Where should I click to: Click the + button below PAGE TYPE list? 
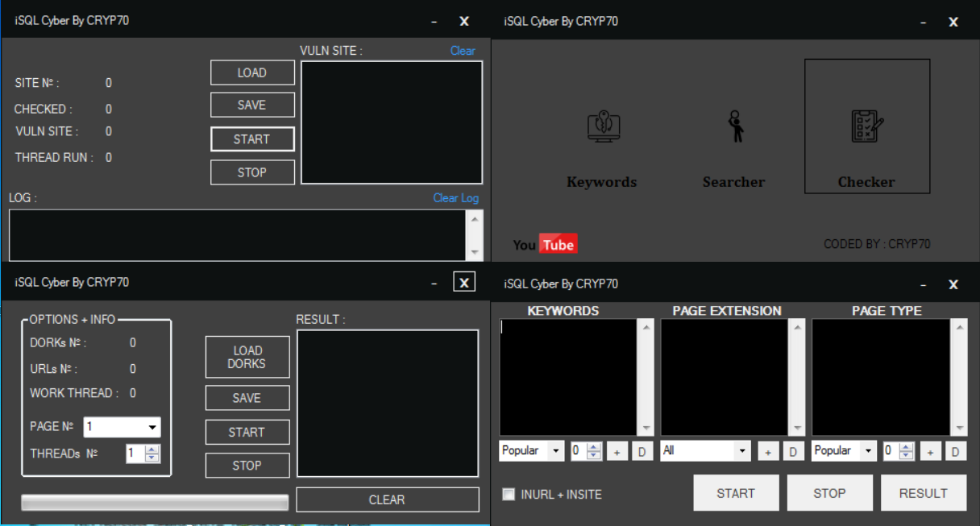click(930, 452)
